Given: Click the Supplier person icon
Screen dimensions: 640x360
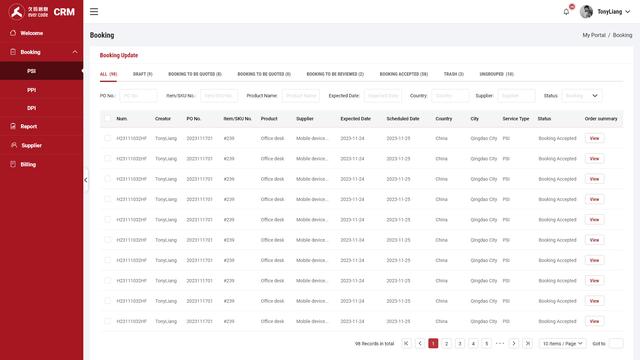Looking at the screenshot, I should point(13,145).
